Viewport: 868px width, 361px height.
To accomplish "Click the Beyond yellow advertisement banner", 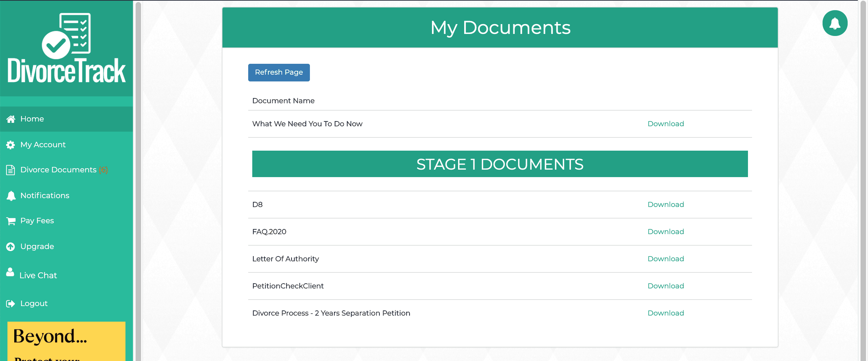I will tap(66, 341).
